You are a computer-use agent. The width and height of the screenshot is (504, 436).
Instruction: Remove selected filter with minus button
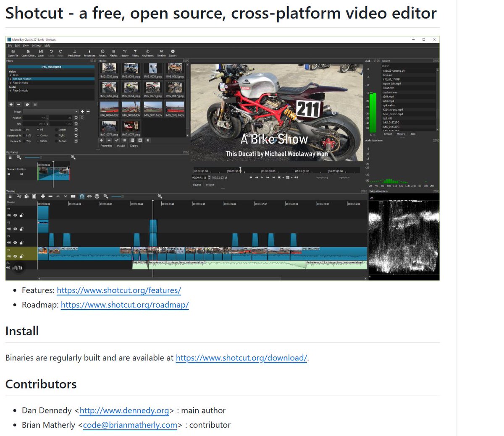(x=18, y=104)
